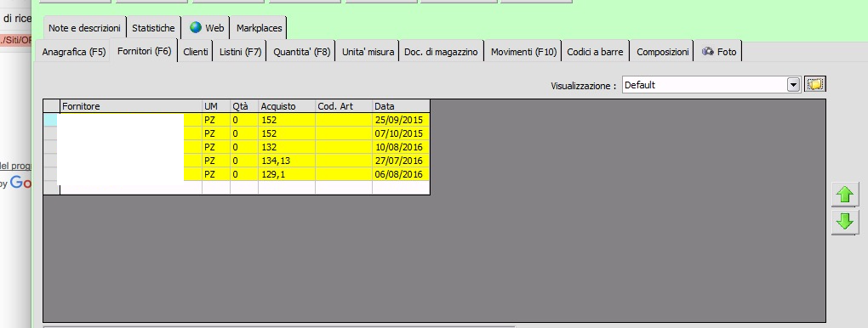
Task: Click the Acquisto value 129,1
Action: (287, 174)
